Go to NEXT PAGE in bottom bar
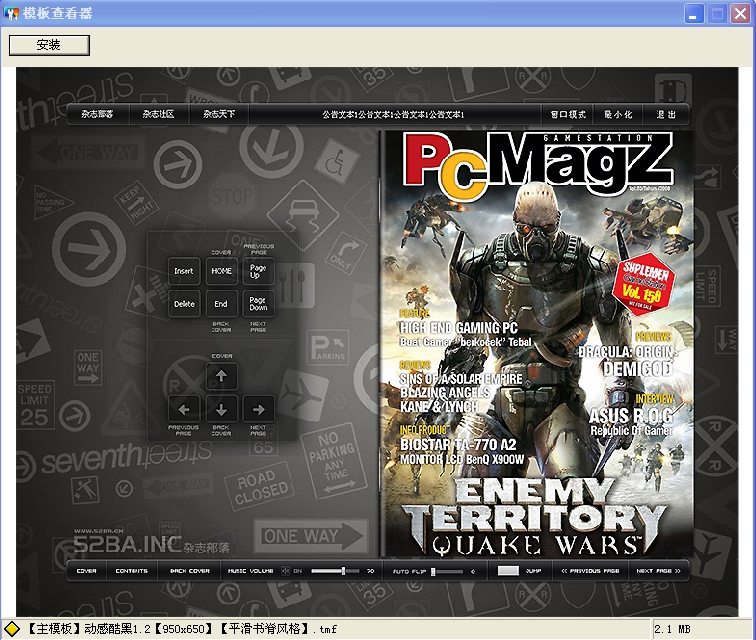The width and height of the screenshot is (756, 640). [x=658, y=571]
